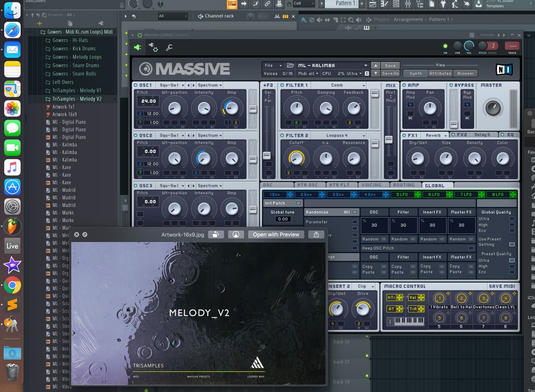Open the Ultra CPU quality dropdown
Screen dimensions: 535x392
coord(353,73)
